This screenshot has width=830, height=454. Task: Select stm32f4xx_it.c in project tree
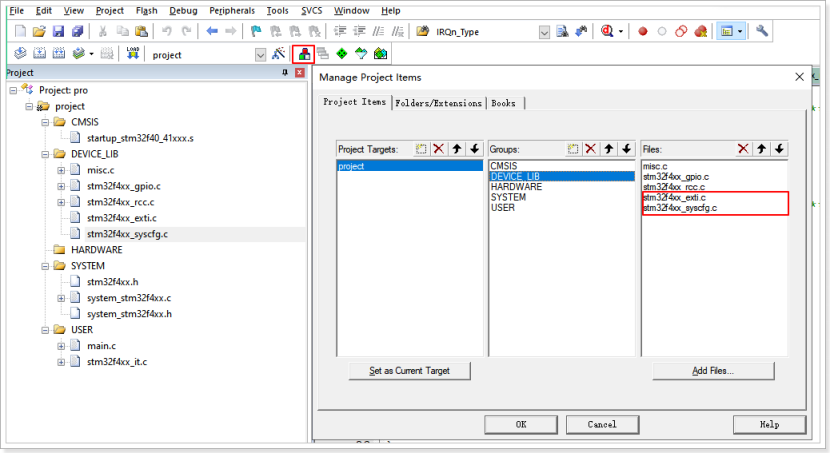point(117,362)
